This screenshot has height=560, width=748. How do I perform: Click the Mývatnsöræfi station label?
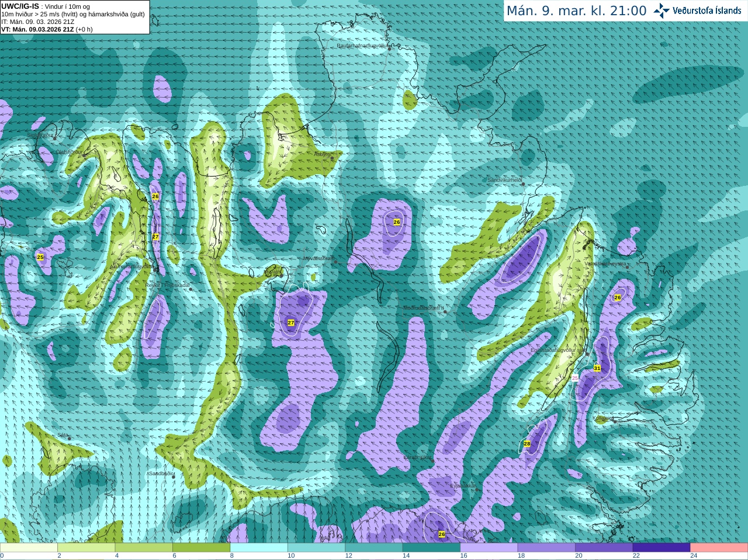[318, 258]
